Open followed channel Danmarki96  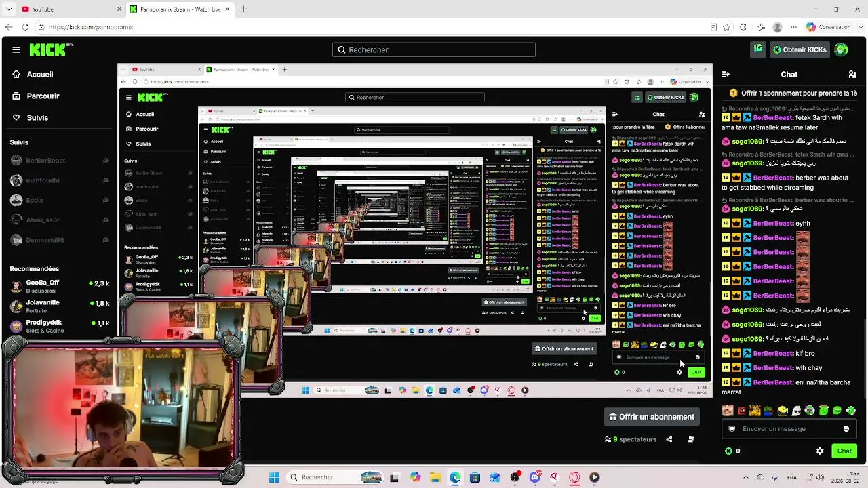tap(58, 240)
